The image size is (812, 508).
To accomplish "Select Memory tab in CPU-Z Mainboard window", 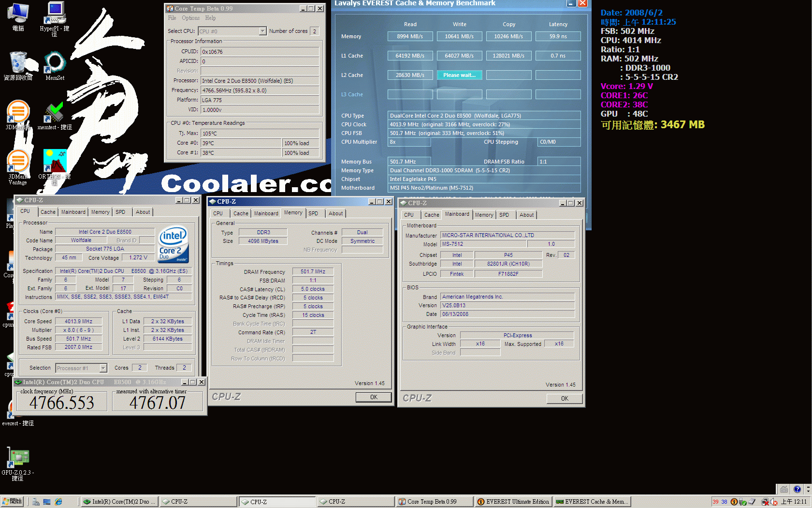I will pos(484,215).
